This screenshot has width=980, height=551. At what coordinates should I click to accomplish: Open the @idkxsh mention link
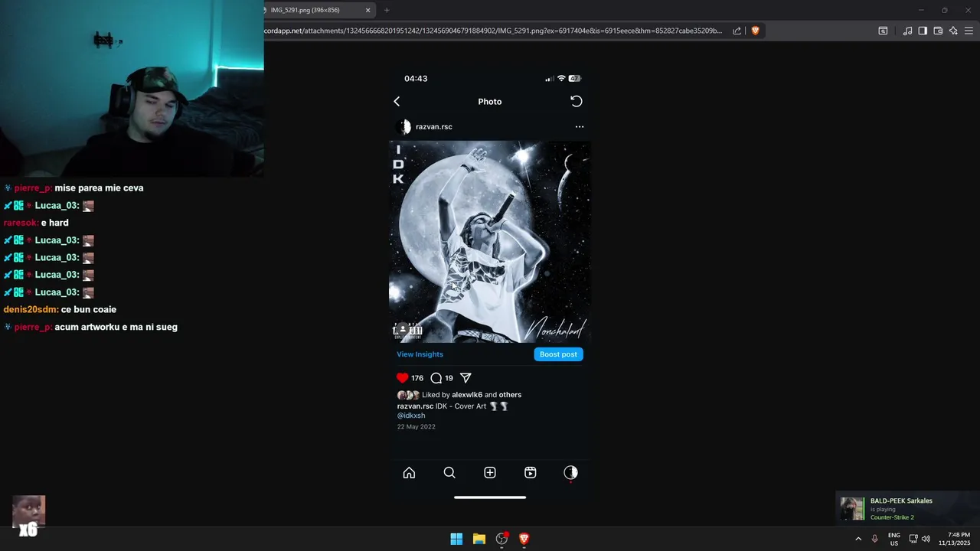(x=411, y=416)
